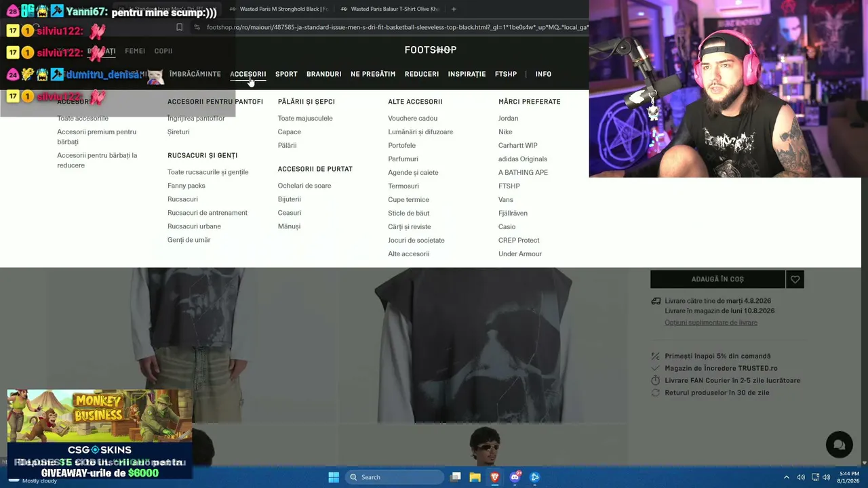Click the Adaugă în coș button
This screenshot has height=488, width=868.
tap(717, 279)
